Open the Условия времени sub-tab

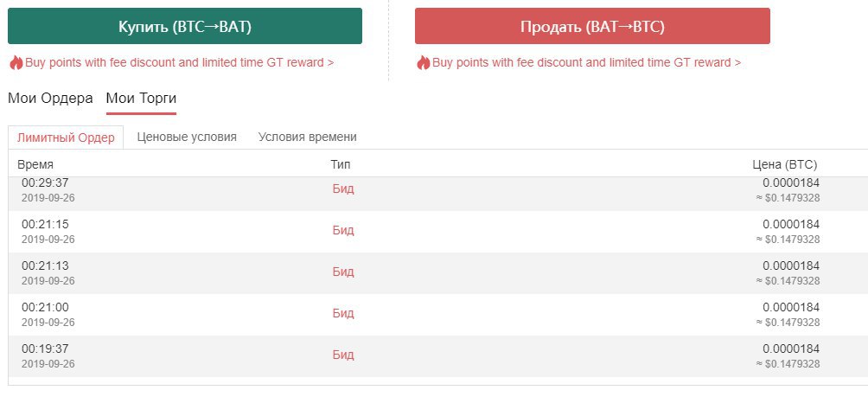coord(307,137)
